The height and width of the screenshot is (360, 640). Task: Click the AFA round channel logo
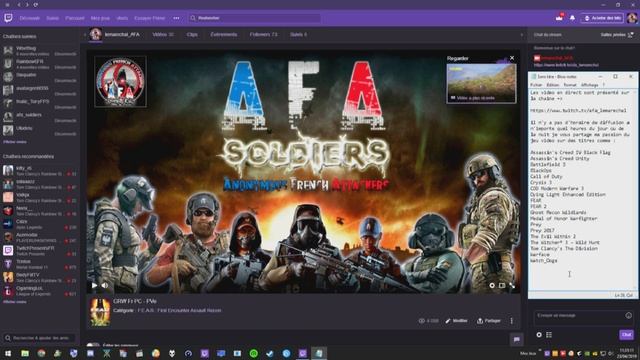pyautogui.click(x=120, y=82)
